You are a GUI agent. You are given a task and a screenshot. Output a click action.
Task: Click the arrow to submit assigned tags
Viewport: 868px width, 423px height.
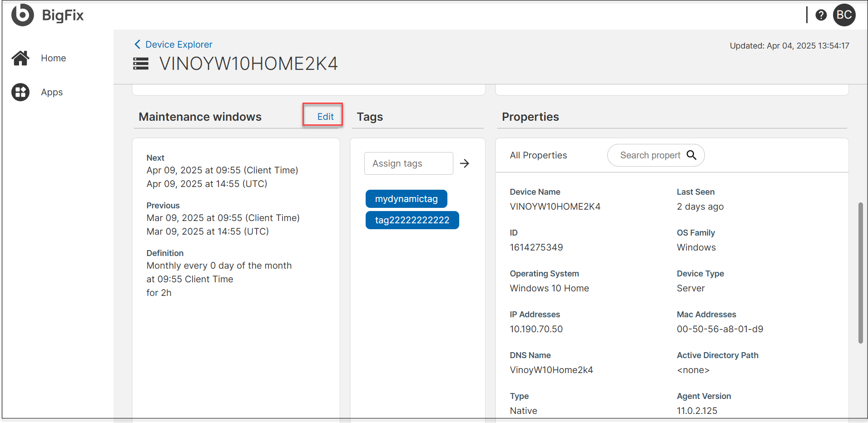coord(464,163)
